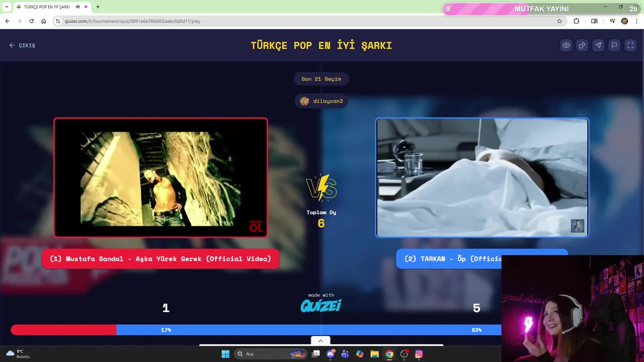Screen dimensions: 644x362
Task: Open Discord from the taskbar
Action: click(x=330, y=354)
